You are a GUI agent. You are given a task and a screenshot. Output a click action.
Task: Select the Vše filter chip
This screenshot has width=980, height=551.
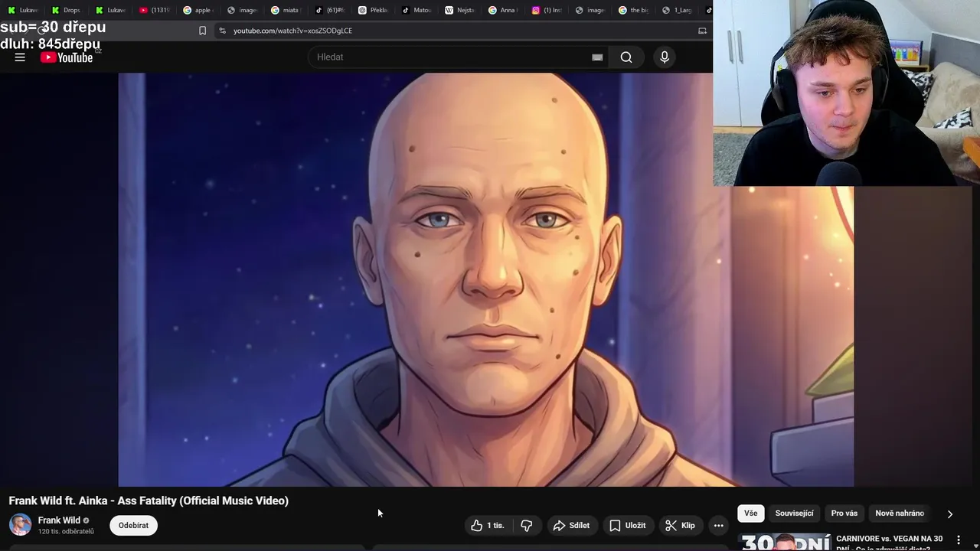[750, 514]
